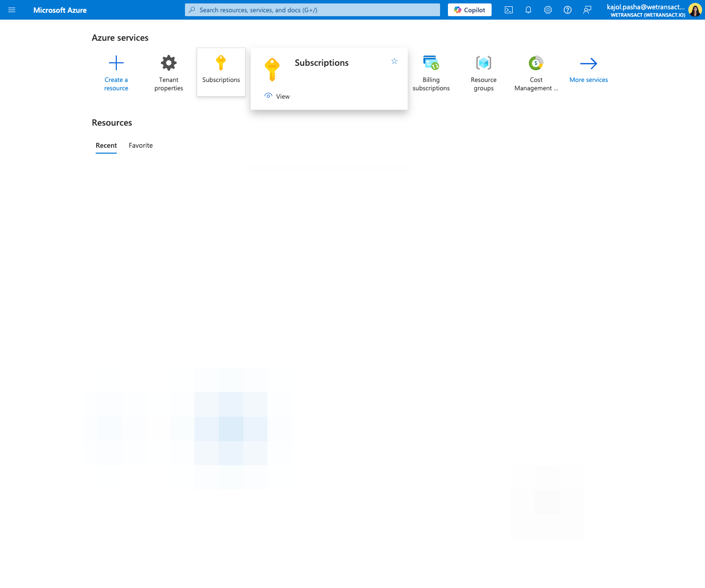Open the Help question mark icon

click(568, 10)
